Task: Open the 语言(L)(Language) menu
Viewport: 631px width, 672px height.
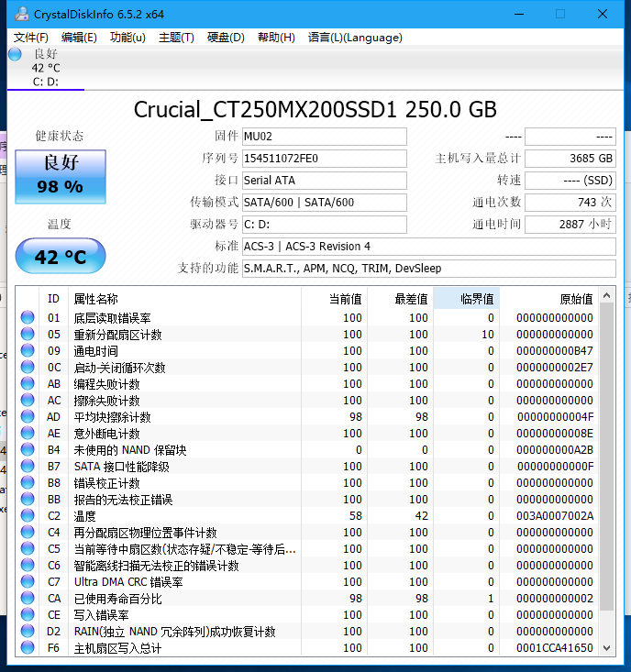Action: click(355, 38)
